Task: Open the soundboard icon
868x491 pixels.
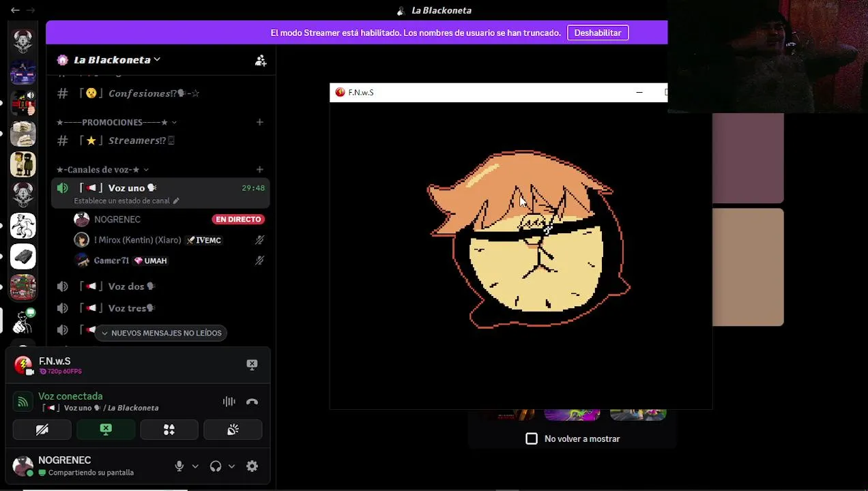Action: [x=233, y=430]
